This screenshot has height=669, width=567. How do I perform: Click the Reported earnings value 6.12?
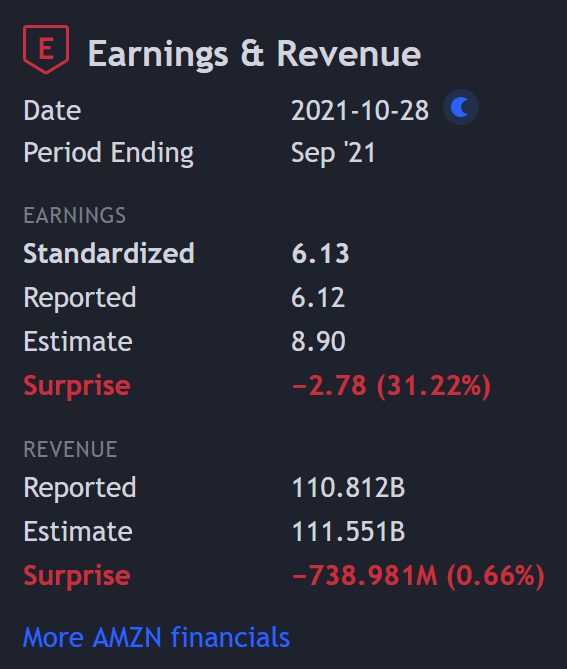pyautogui.click(x=318, y=297)
